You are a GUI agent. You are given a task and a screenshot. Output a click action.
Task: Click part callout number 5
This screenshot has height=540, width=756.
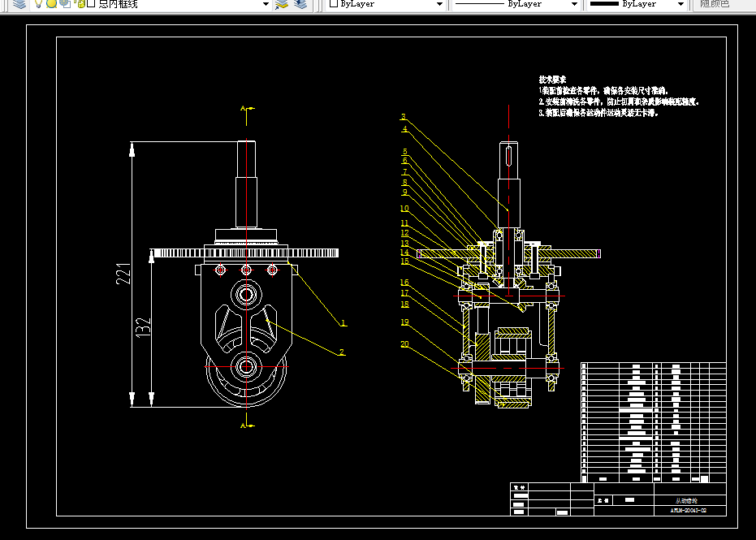point(405,152)
